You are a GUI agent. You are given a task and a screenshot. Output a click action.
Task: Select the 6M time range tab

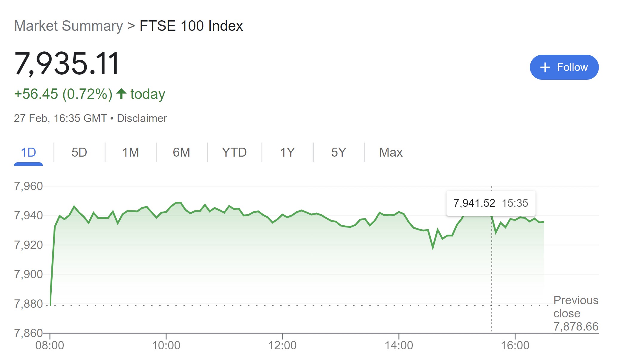click(181, 152)
